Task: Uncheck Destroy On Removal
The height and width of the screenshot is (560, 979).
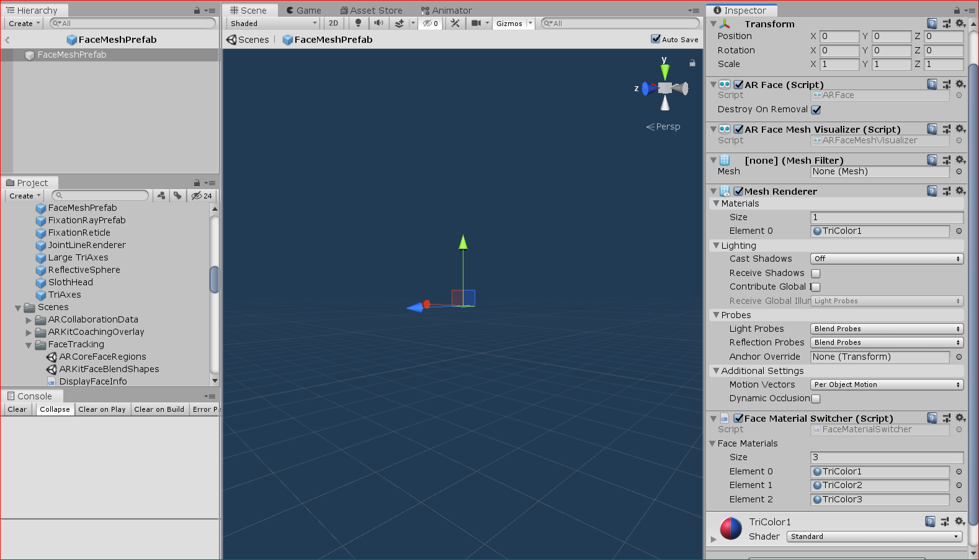Action: pos(816,110)
